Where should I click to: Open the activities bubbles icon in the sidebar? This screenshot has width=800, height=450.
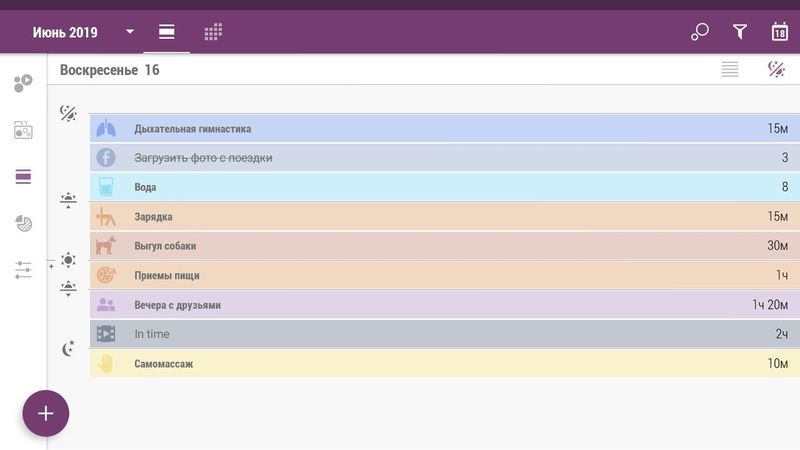click(x=23, y=83)
